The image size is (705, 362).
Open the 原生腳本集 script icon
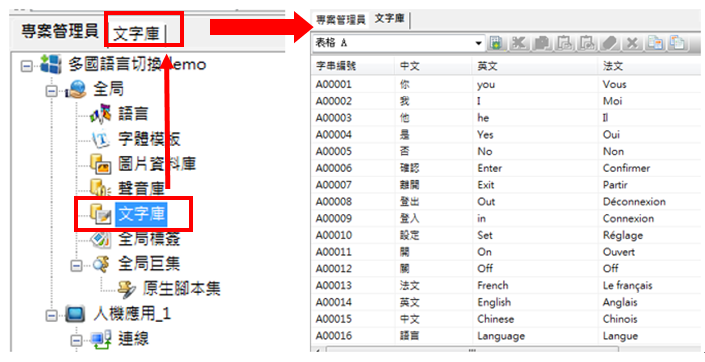(126, 289)
